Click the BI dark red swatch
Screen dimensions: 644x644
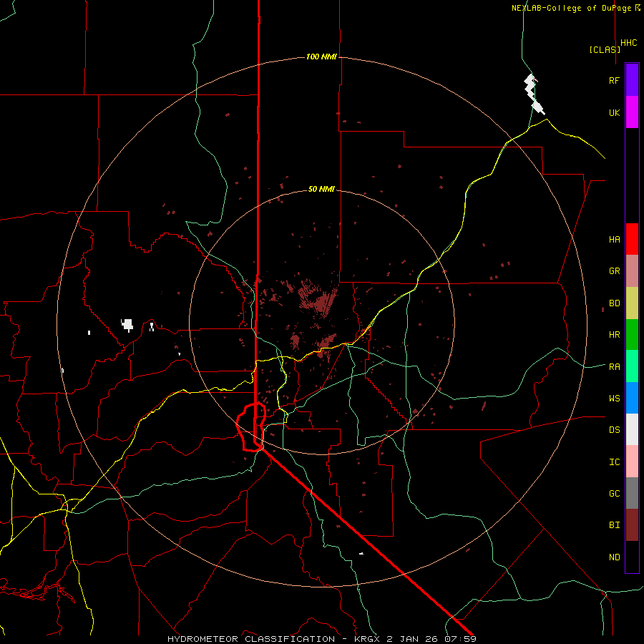point(632,525)
